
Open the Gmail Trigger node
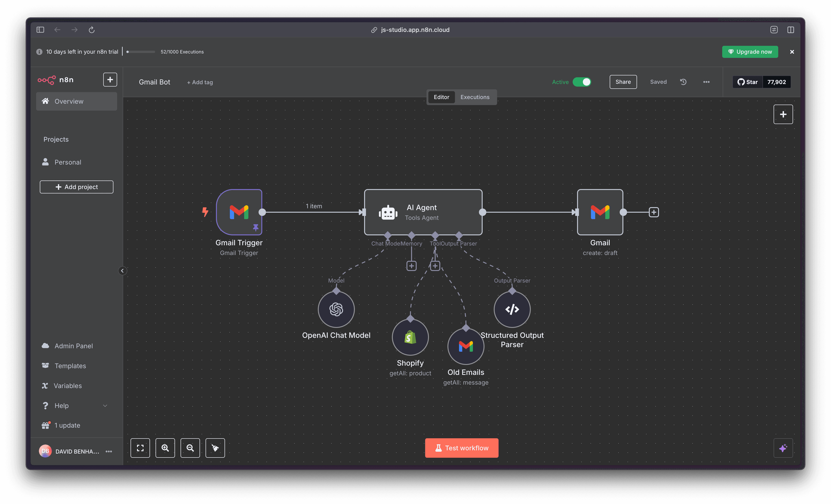(x=239, y=212)
